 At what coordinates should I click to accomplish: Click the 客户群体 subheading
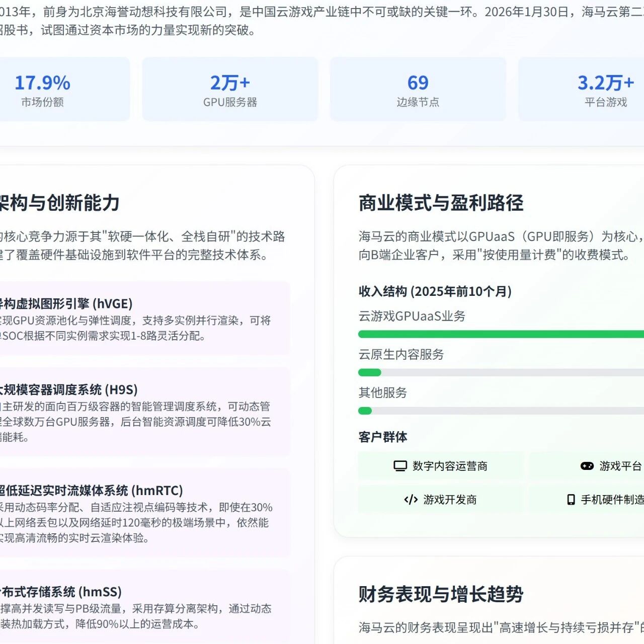pos(383,437)
